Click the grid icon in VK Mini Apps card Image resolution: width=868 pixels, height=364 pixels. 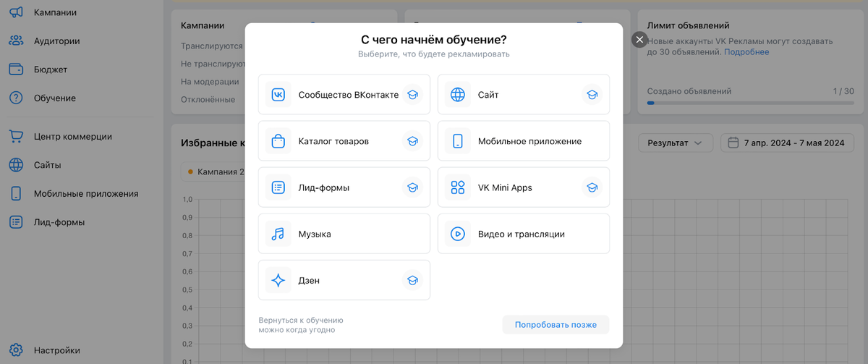coord(458,187)
